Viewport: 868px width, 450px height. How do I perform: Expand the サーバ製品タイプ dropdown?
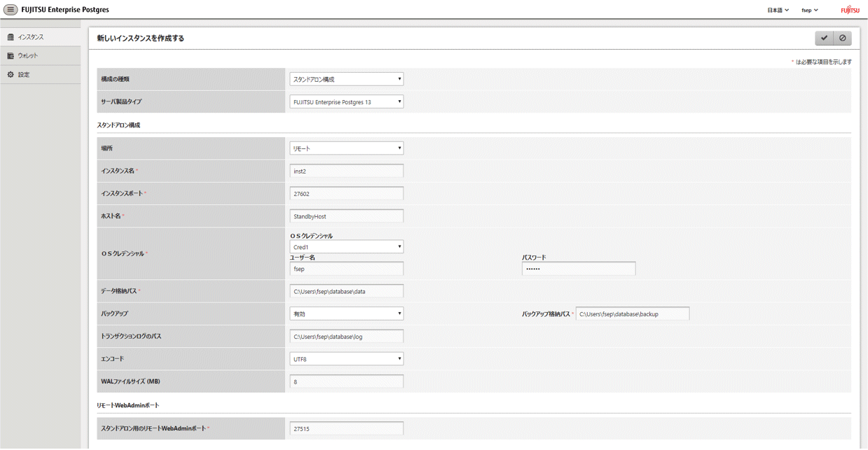click(347, 101)
